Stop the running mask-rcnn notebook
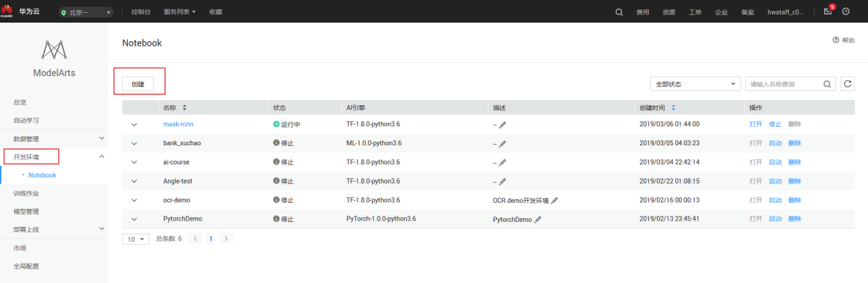This screenshot has width=868, height=283. click(775, 124)
